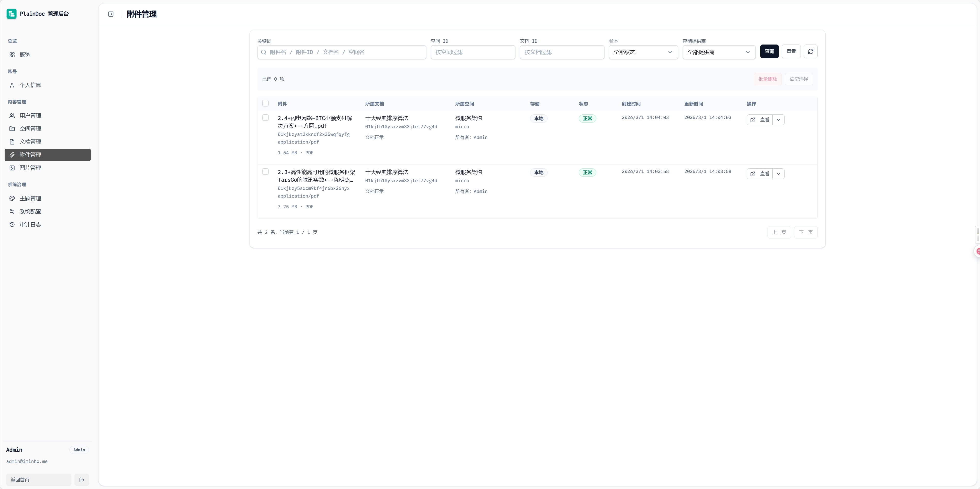Click the refresh icon button next to 重置

point(811,51)
